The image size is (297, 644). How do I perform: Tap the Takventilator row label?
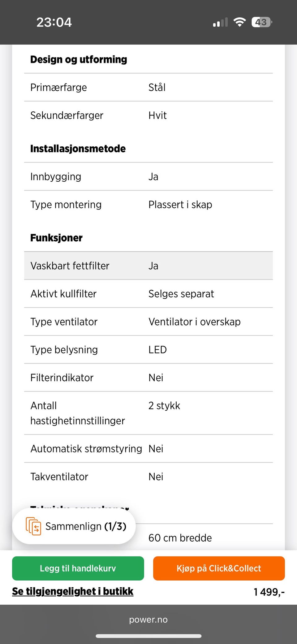(x=59, y=477)
